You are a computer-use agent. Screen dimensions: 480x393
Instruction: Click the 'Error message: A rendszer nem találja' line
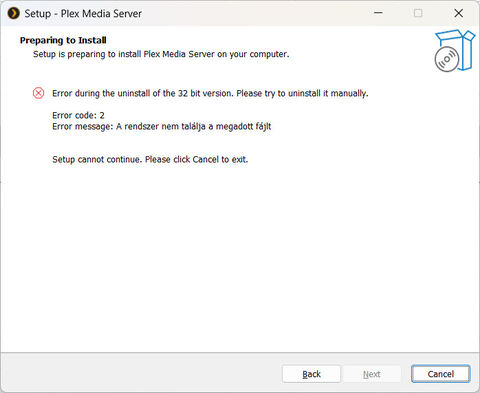[x=162, y=127]
